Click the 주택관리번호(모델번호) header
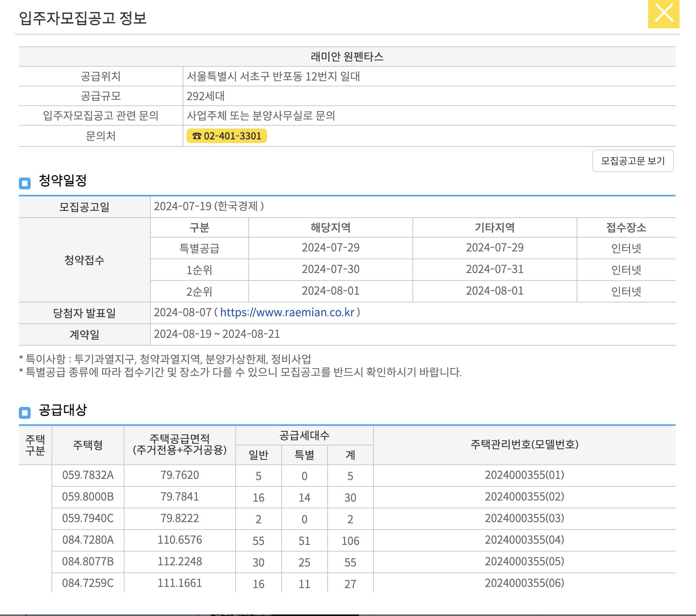696x616 pixels. (524, 445)
